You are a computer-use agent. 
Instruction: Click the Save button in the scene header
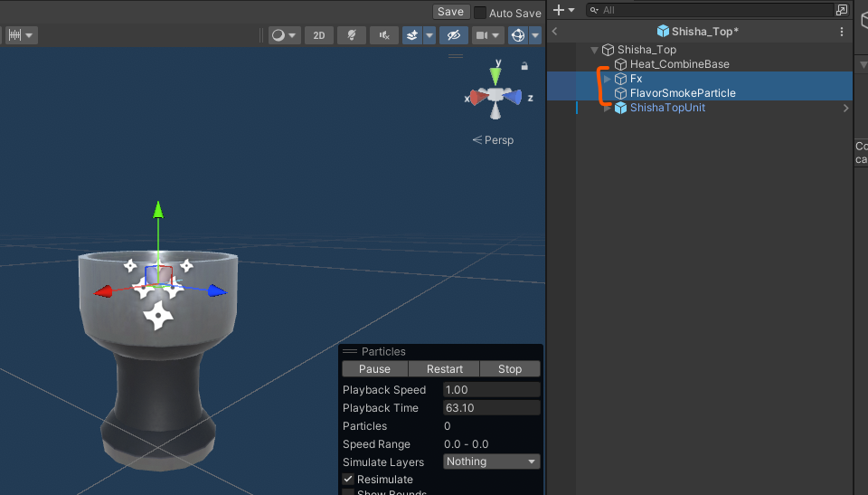coord(450,12)
